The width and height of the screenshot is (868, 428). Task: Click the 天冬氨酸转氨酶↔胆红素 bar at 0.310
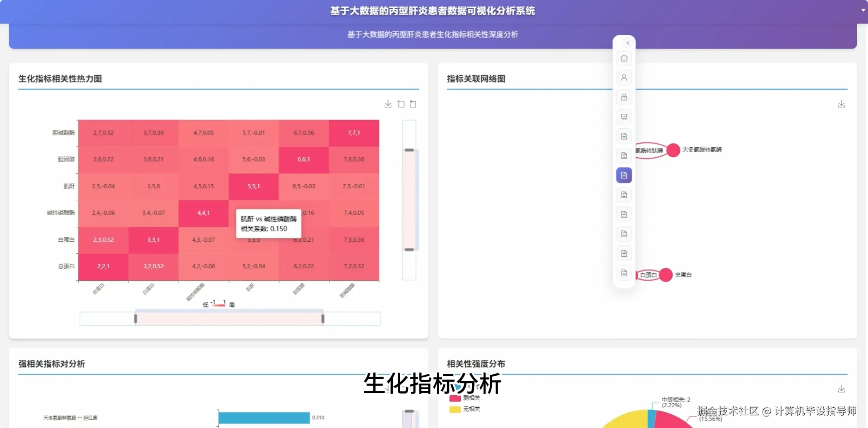click(x=264, y=418)
